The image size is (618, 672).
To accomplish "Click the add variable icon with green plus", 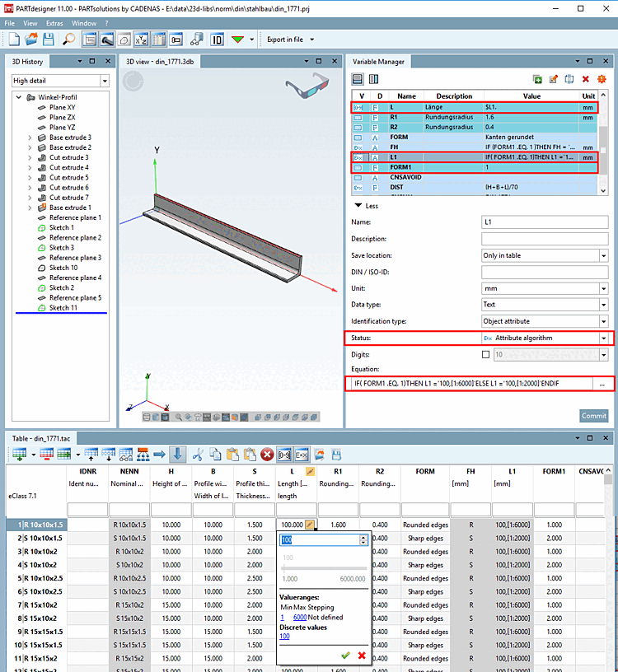I will (537, 79).
